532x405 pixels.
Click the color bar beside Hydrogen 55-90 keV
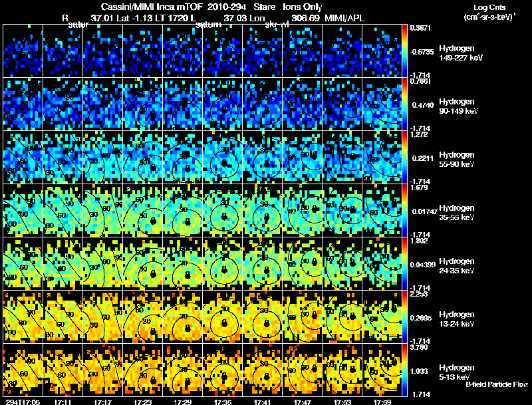[x=404, y=158]
